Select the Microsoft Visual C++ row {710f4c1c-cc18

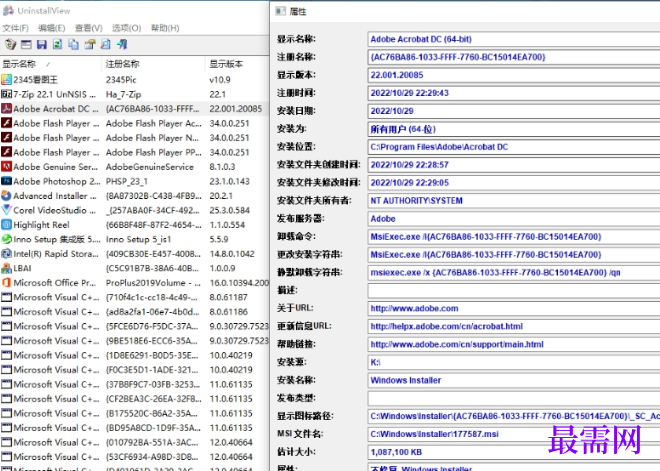pos(134,297)
